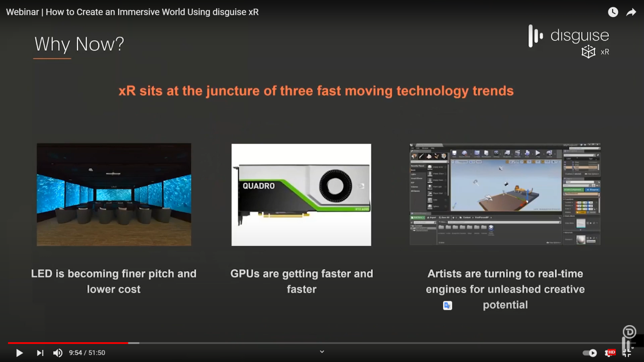Open the Share arrow icon
This screenshot has height=362, width=644.
click(x=631, y=12)
